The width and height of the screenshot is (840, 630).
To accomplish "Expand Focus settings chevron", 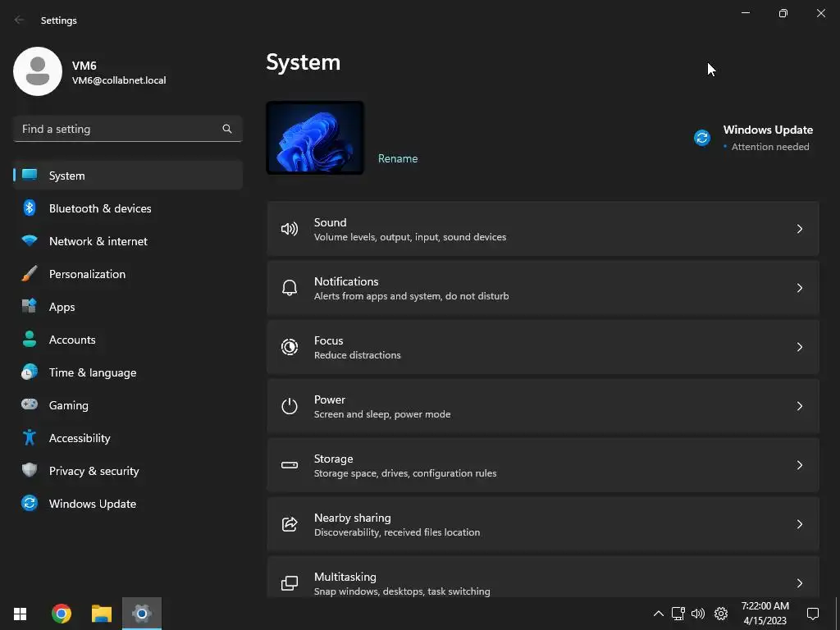I will (799, 347).
